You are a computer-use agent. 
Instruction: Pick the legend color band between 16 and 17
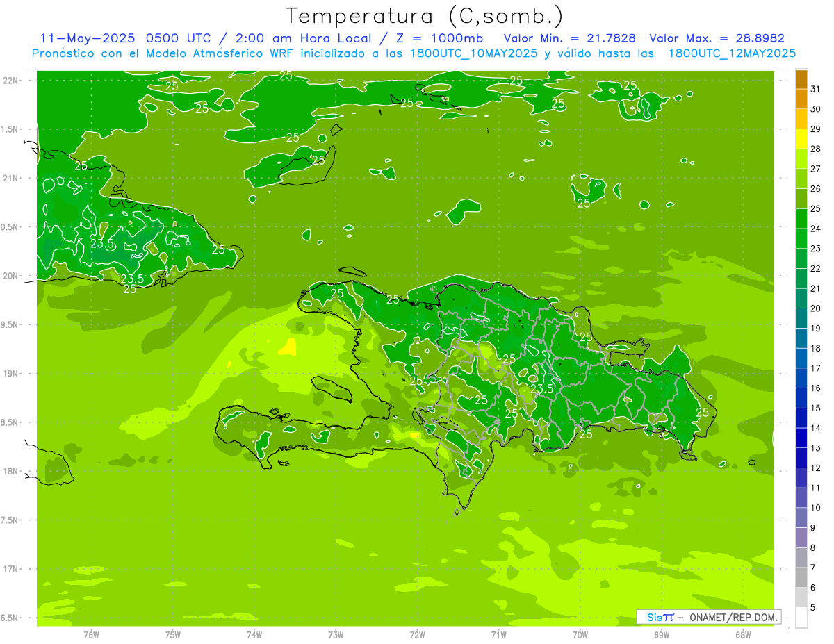click(801, 378)
